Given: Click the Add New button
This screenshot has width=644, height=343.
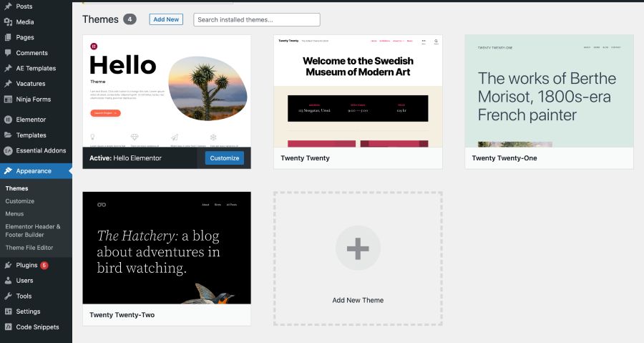Looking at the screenshot, I should pos(166,19).
